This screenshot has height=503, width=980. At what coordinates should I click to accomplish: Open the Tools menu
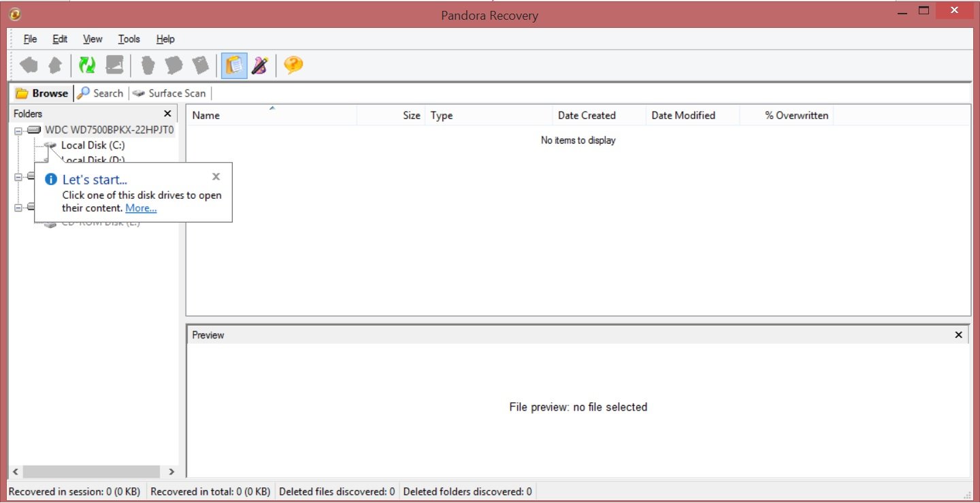coord(129,39)
